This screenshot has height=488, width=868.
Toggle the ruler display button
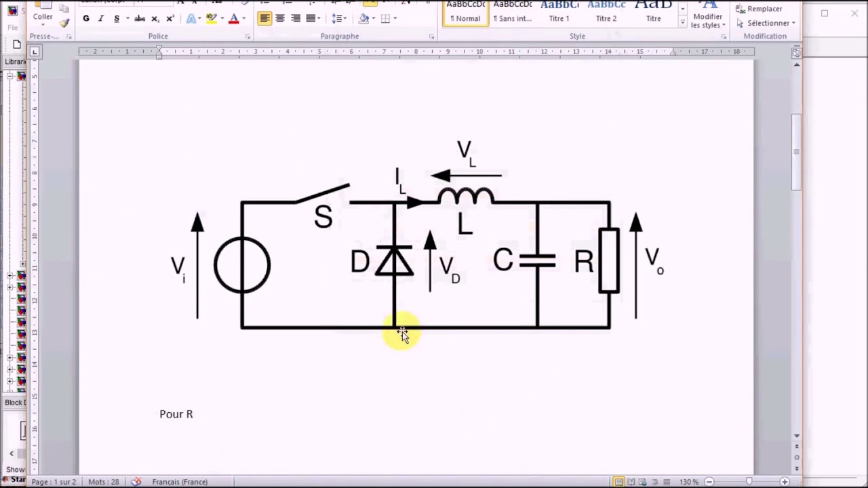797,52
